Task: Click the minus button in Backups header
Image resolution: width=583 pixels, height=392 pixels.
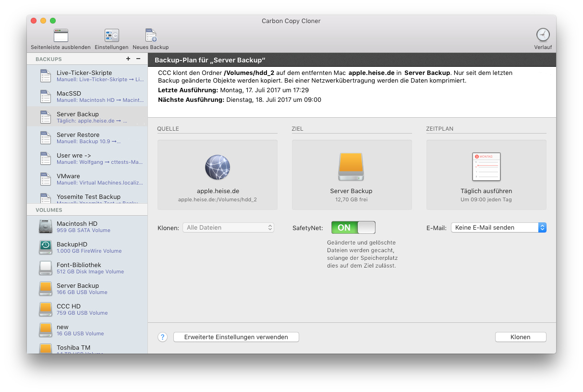Action: [x=138, y=59]
